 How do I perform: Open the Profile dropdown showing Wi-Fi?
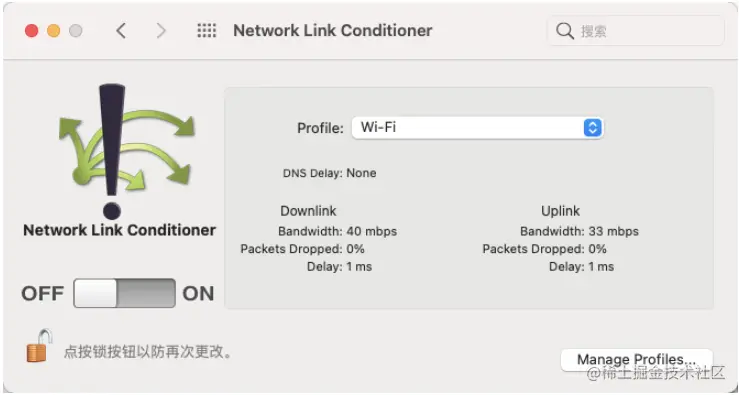click(x=477, y=128)
